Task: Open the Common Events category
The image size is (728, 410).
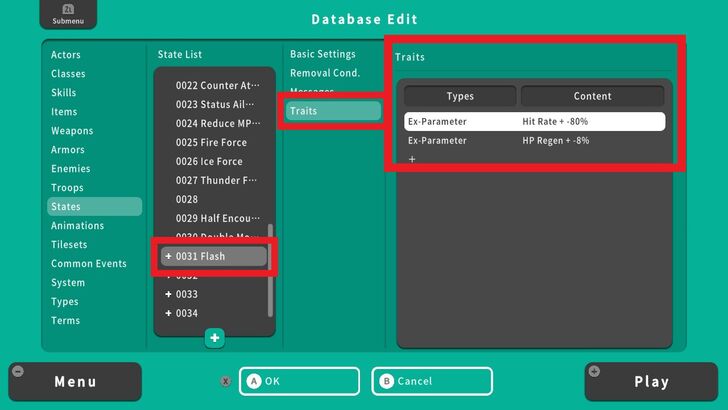Action: tap(88, 264)
